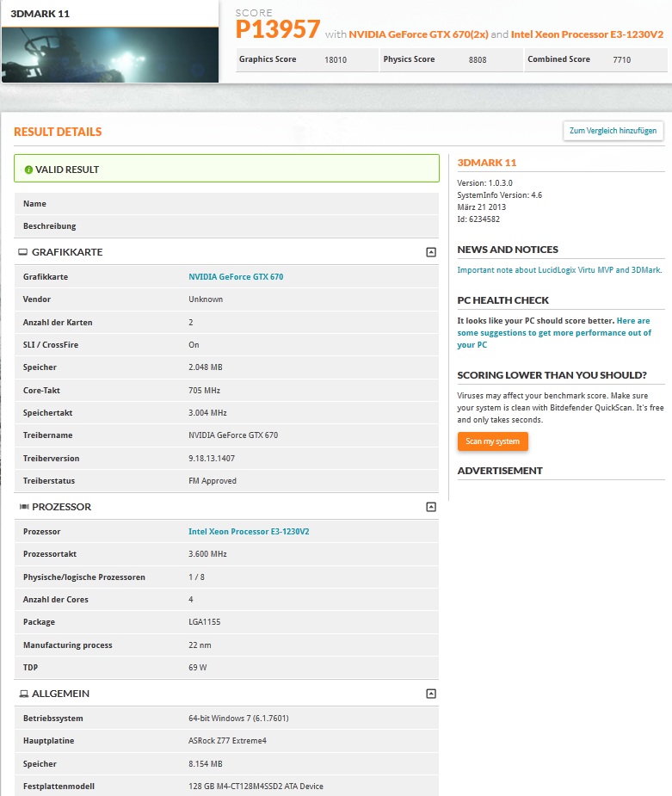This screenshot has height=796, width=672.
Task: Click the Core-Takt value '705 MHz'
Action: click(205, 391)
